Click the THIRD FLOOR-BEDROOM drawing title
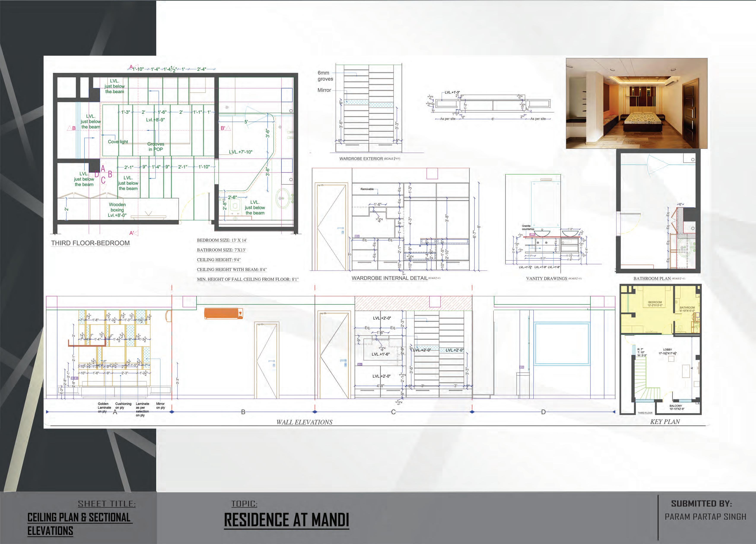Screen dimensions: 756x544 pyautogui.click(x=90, y=243)
